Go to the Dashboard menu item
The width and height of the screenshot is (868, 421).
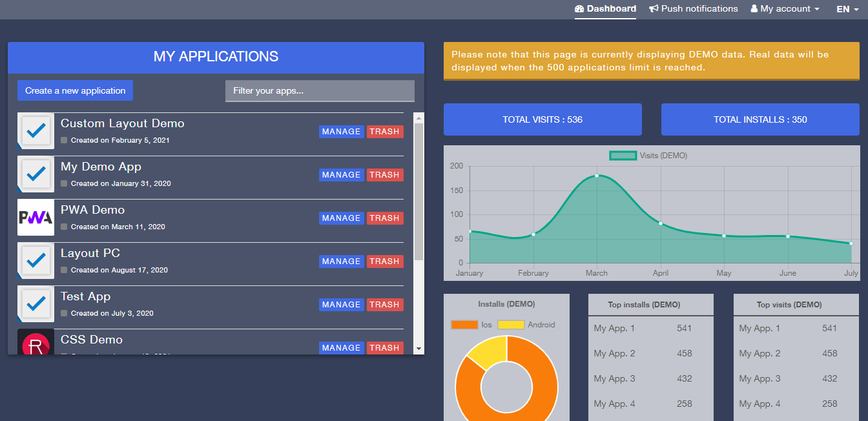pyautogui.click(x=605, y=9)
